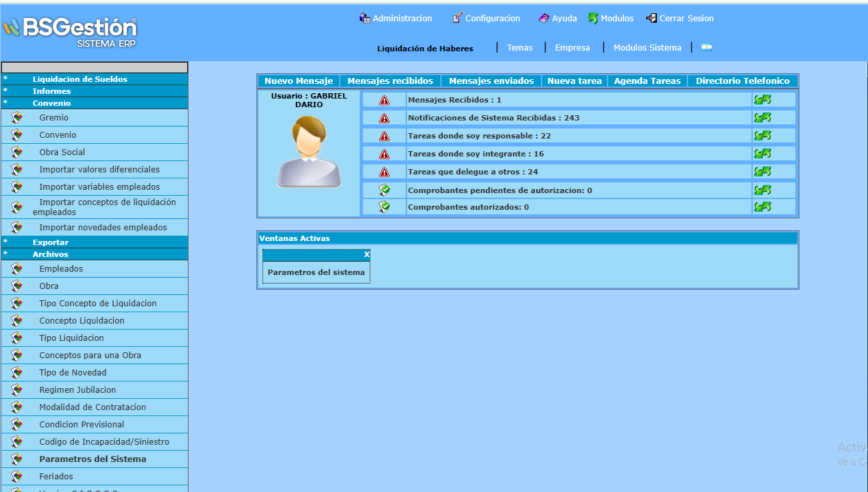Open the Modulos Sistema menu
Screen dimensions: 868x492
[648, 48]
